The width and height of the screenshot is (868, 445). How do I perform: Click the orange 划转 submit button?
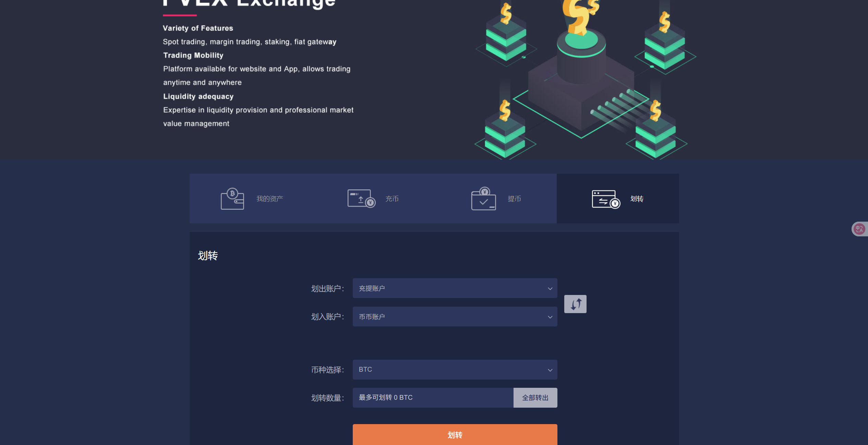point(455,435)
